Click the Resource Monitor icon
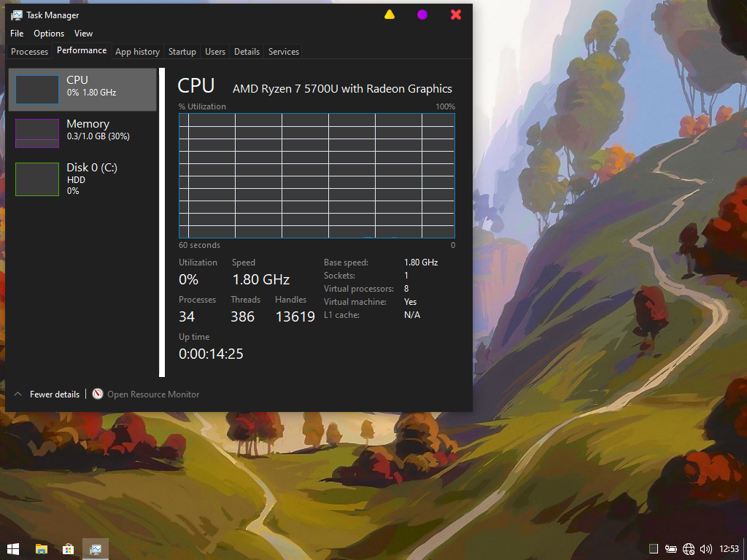This screenshot has height=560, width=747. [x=98, y=394]
